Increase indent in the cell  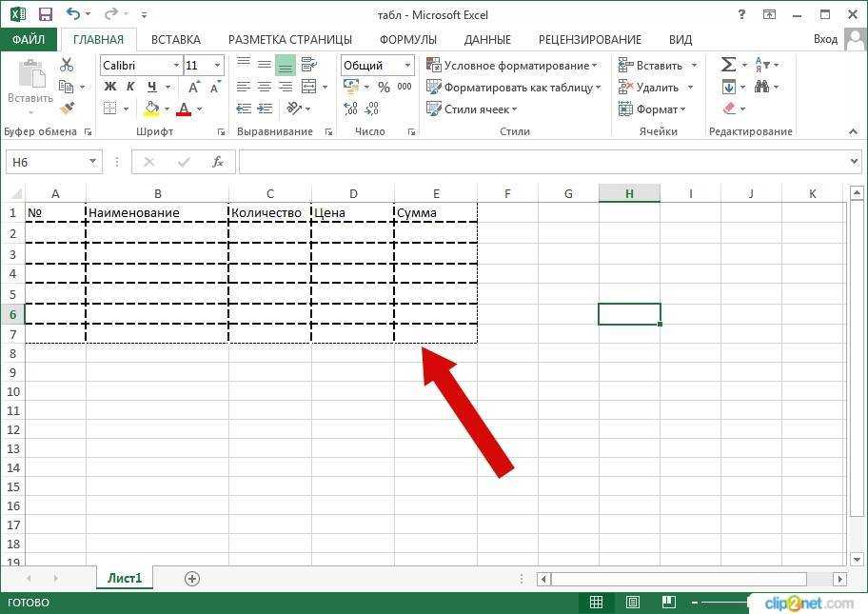[266, 108]
